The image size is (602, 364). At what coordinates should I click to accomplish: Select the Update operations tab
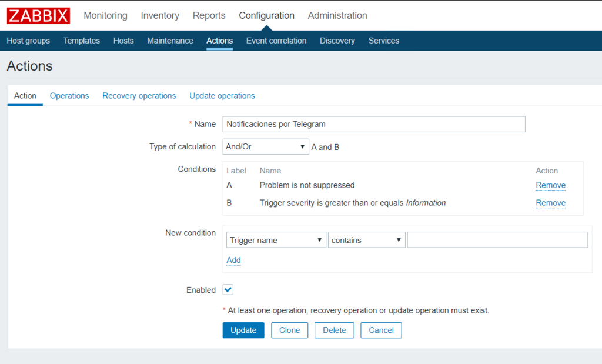[x=222, y=96]
